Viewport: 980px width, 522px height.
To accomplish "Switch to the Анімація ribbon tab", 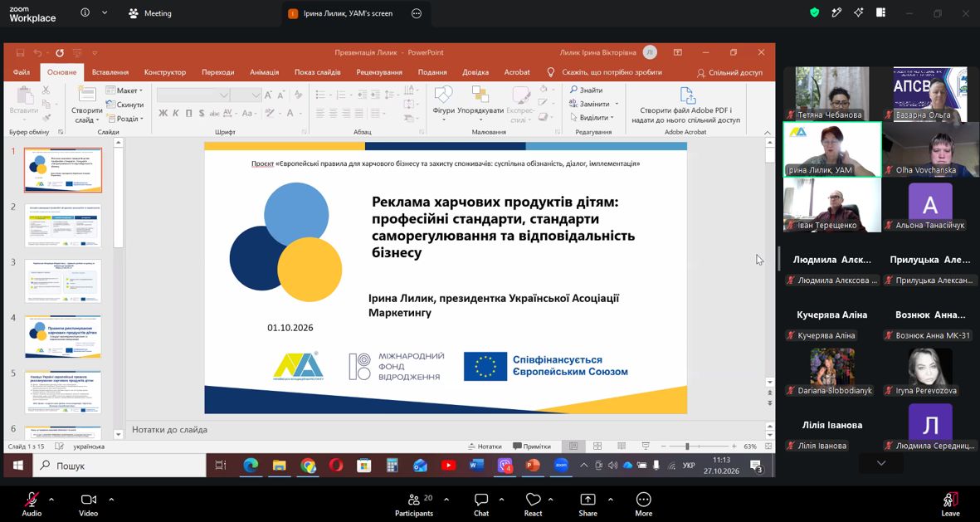I will (265, 72).
